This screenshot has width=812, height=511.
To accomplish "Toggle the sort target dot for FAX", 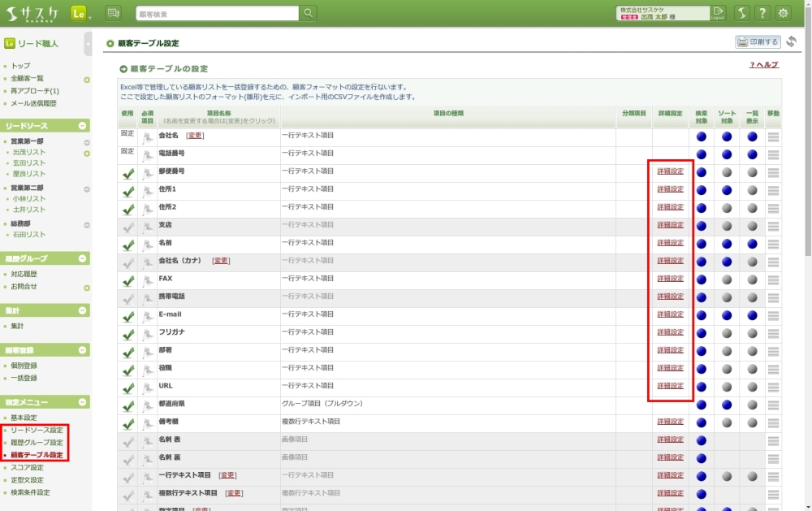I will [728, 279].
